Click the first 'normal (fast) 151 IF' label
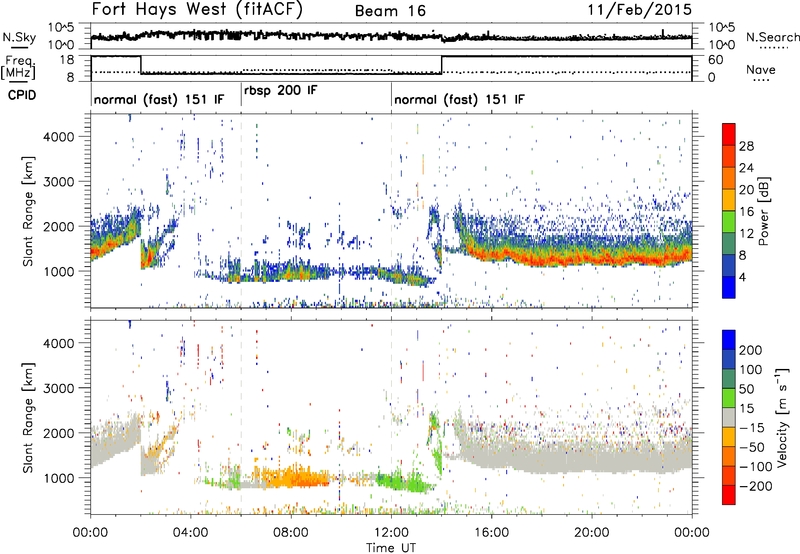Viewport: 800px width, 554px height. tap(159, 99)
